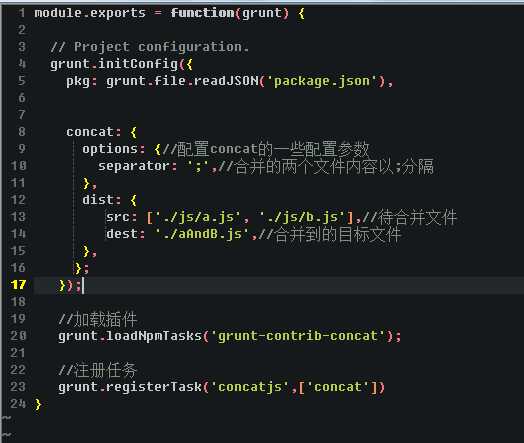The width and height of the screenshot is (524, 443).
Task: Click the 'dest:' key on line 14
Action: pyautogui.click(x=126, y=234)
